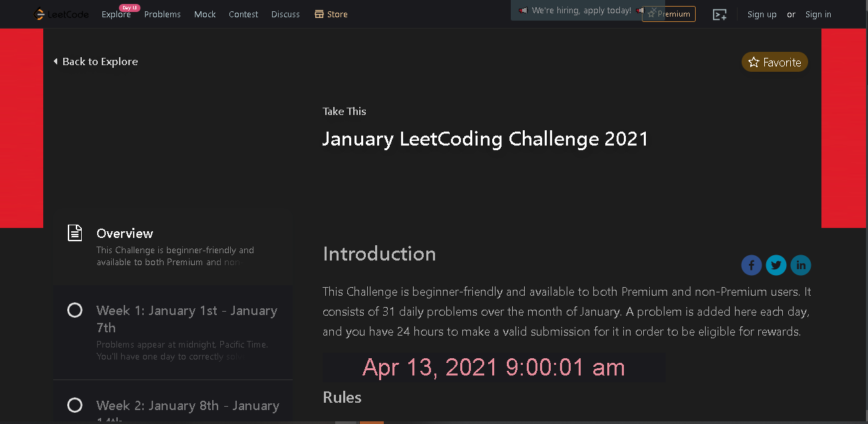868x424 pixels.
Task: Close the hiring banner
Action: click(x=654, y=11)
